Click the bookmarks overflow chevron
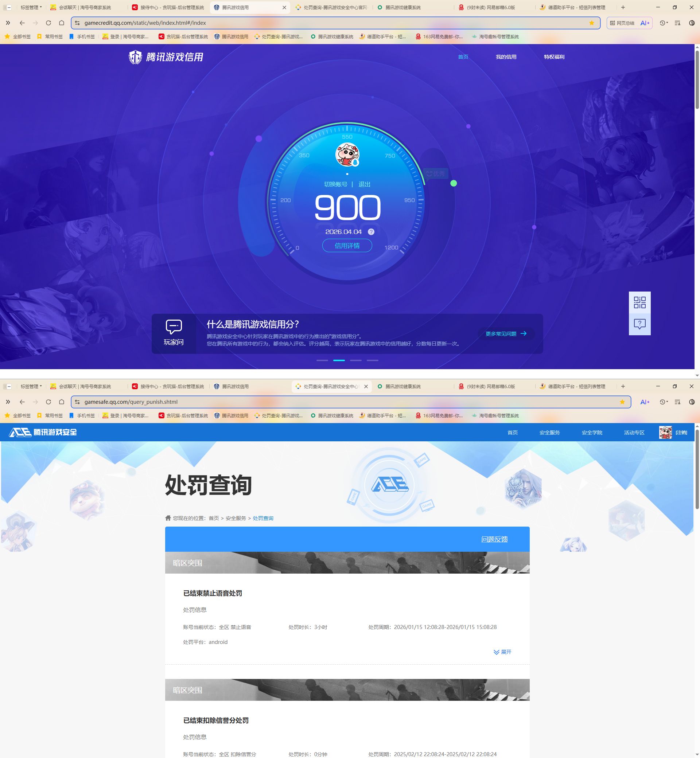This screenshot has height=758, width=700. [x=8, y=23]
